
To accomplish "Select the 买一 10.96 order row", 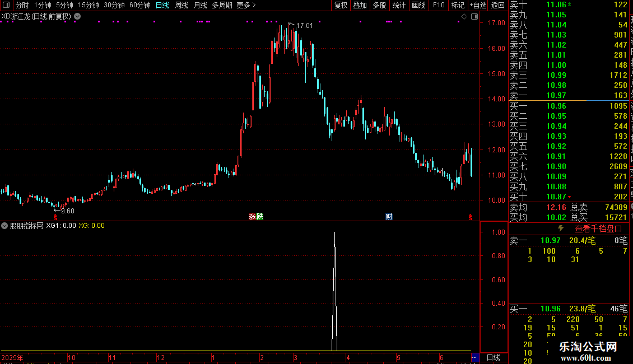I will [569, 106].
